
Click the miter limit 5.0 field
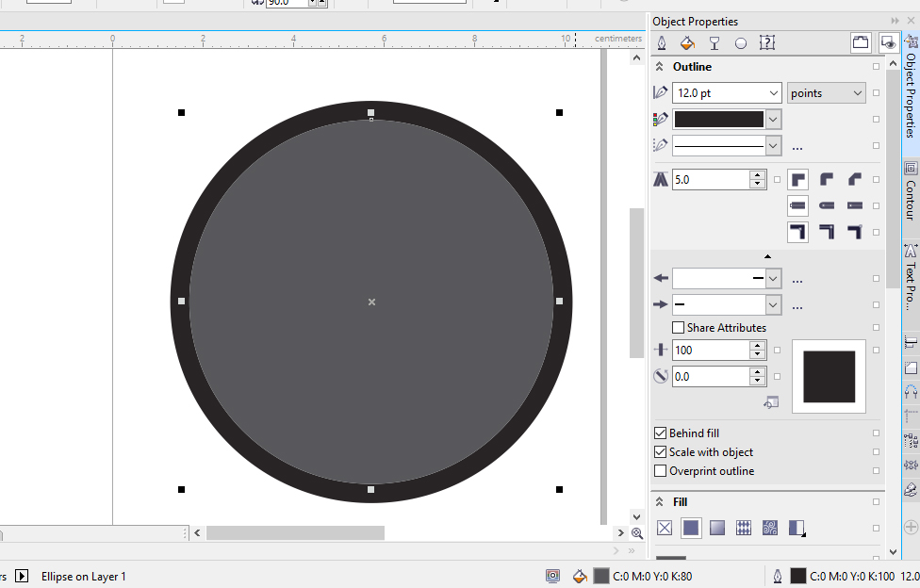711,180
